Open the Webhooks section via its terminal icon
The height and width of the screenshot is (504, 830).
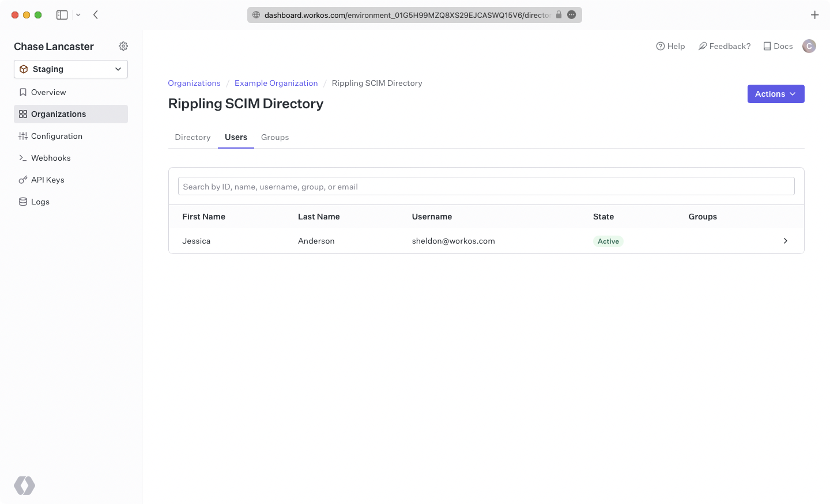click(x=23, y=158)
